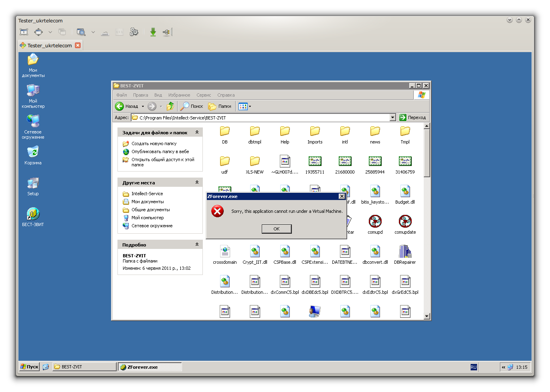Click the Поиск search toolbar icon

point(185,106)
